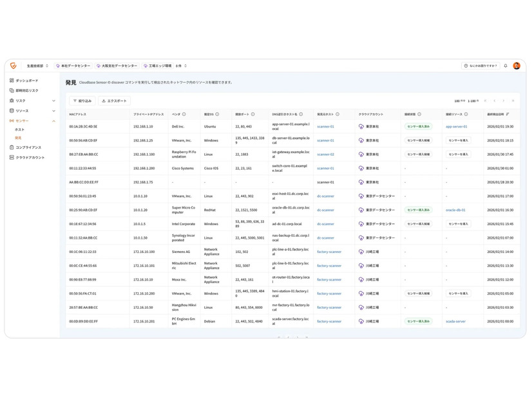Image resolution: width=532 pixels, height=399 pixels.
Task: Go to the next results page arrow
Action: click(x=504, y=101)
